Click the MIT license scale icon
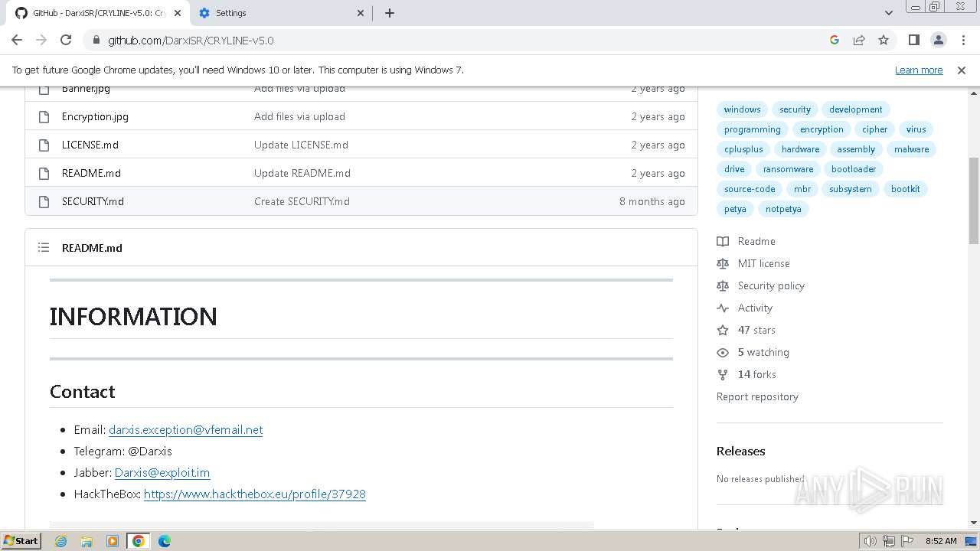 pos(723,263)
